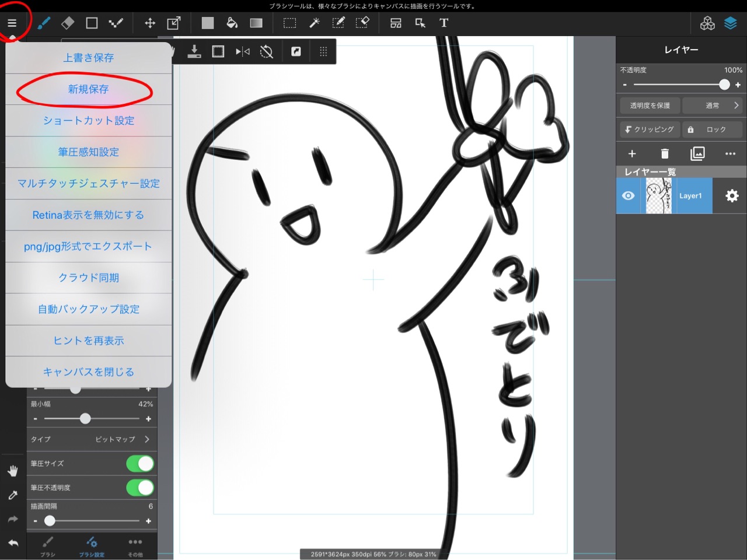Click the dotted grid handle icon

click(x=323, y=52)
